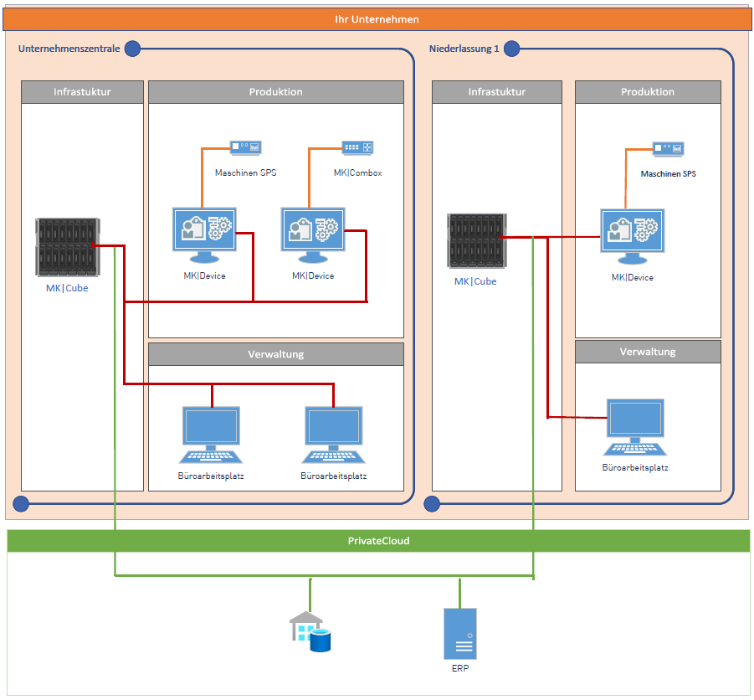Click the blue circle beside the Unternehmenszentrale label
Viewport: 754px width, 700px height.
(x=132, y=49)
